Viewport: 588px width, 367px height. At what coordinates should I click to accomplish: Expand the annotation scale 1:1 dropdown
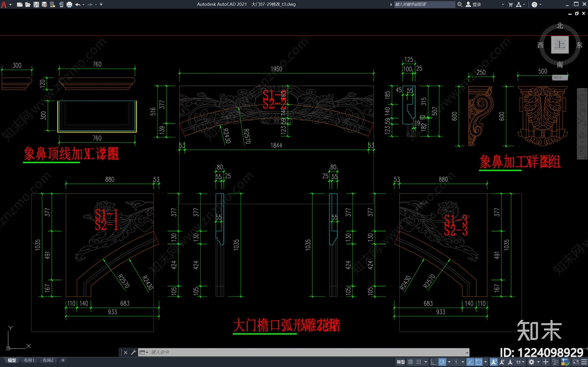520,362
